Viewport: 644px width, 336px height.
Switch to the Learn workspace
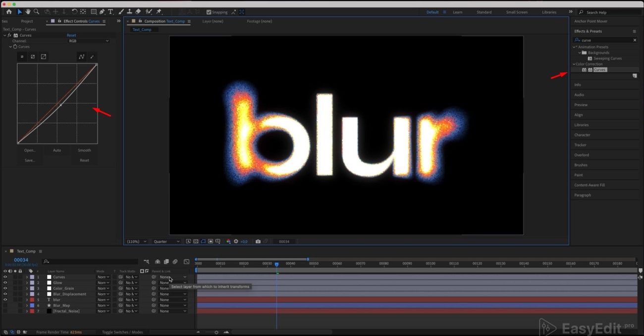(x=458, y=12)
